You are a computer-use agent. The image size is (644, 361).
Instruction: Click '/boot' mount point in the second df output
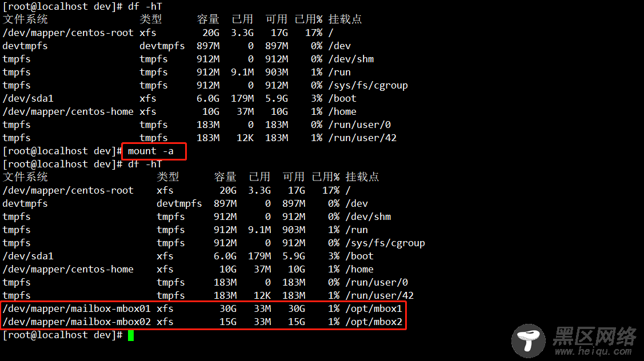(359, 256)
